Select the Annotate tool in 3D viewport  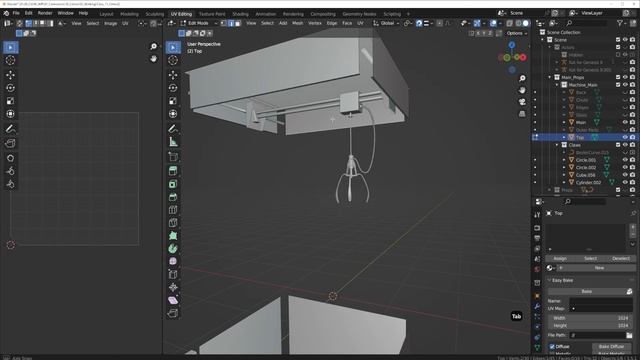pos(173,129)
